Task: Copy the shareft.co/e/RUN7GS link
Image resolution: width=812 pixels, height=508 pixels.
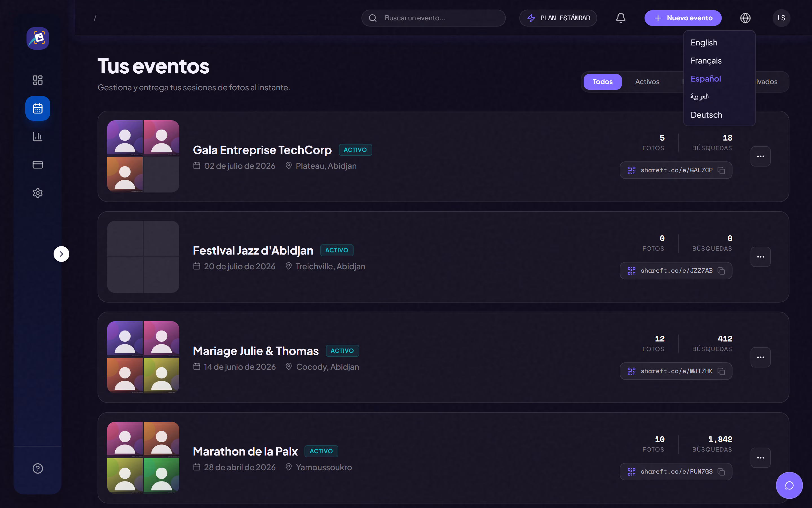Action: pos(721,472)
